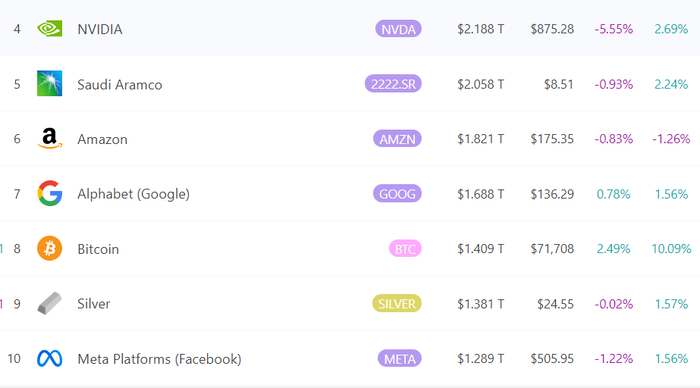Click the AMZN ticker badge
The image size is (700, 388).
[397, 139]
